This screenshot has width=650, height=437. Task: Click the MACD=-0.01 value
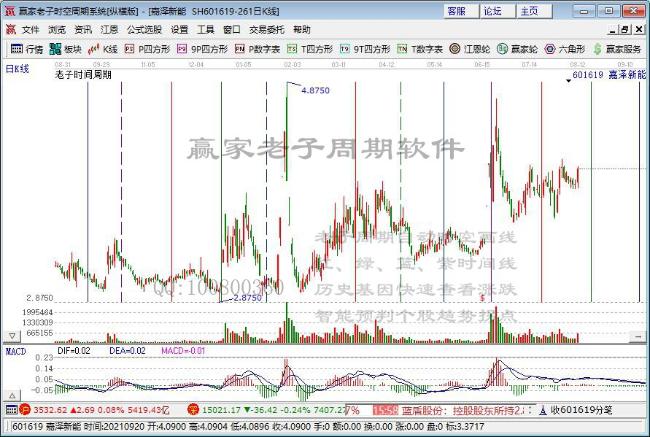click(183, 351)
